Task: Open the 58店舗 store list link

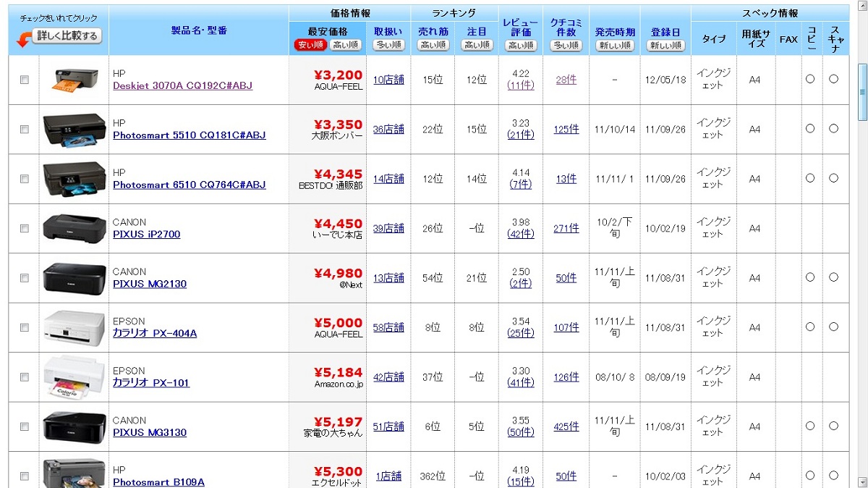Action: [388, 327]
